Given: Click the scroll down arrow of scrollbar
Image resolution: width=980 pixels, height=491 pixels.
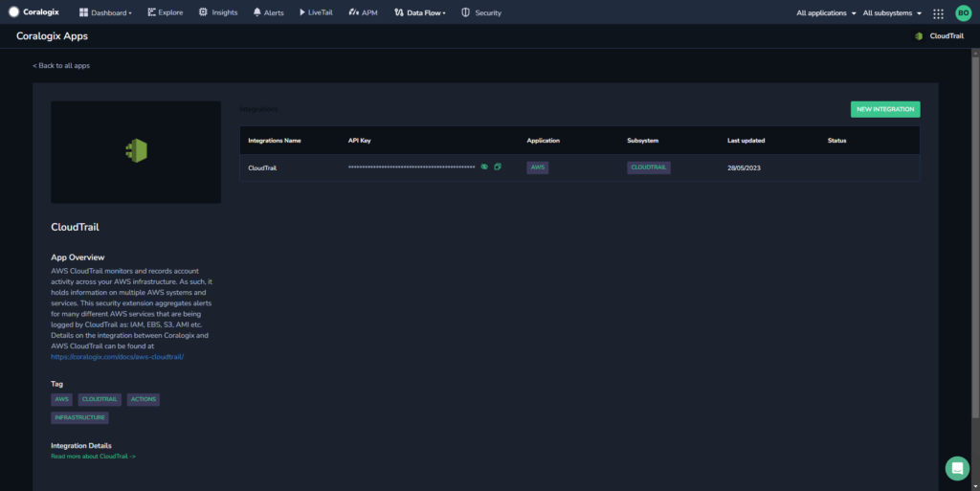Looking at the screenshot, I should (x=975, y=486).
